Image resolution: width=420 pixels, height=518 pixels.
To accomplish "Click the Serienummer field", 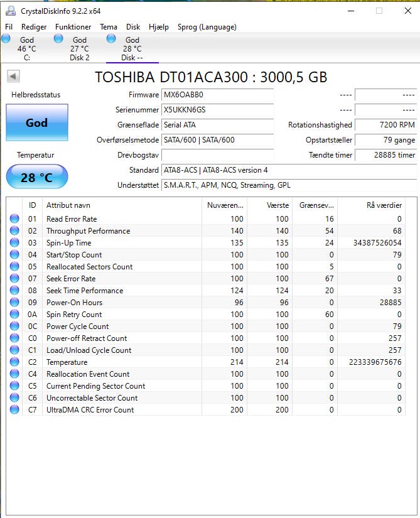I will [217, 110].
